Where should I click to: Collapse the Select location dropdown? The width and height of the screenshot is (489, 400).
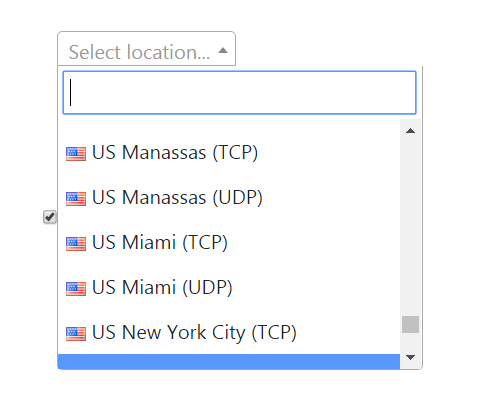(147, 49)
